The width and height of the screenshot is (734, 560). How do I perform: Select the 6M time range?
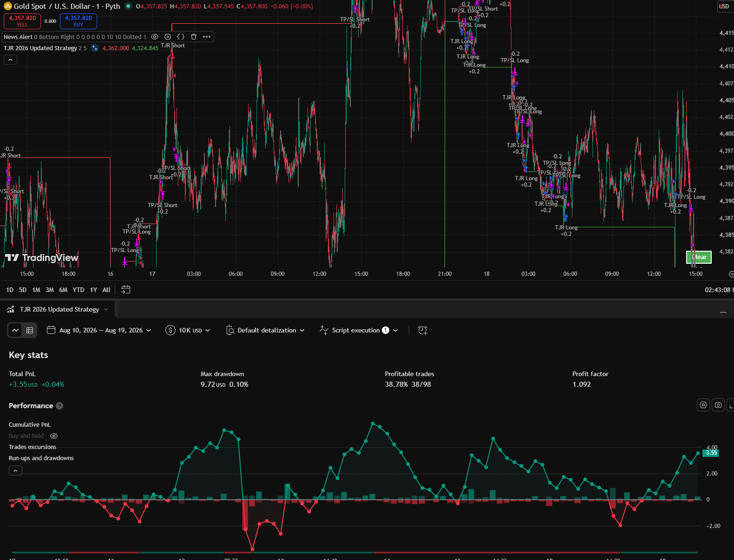click(x=63, y=290)
